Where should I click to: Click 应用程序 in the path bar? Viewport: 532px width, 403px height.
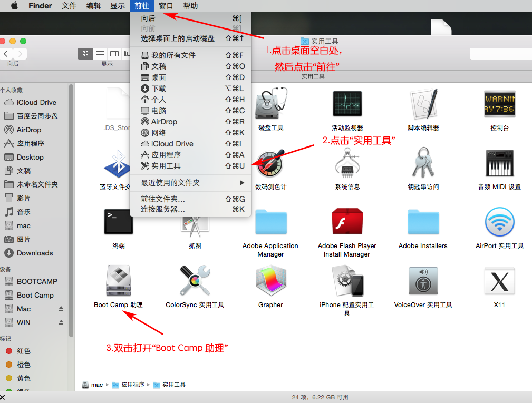[129, 385]
